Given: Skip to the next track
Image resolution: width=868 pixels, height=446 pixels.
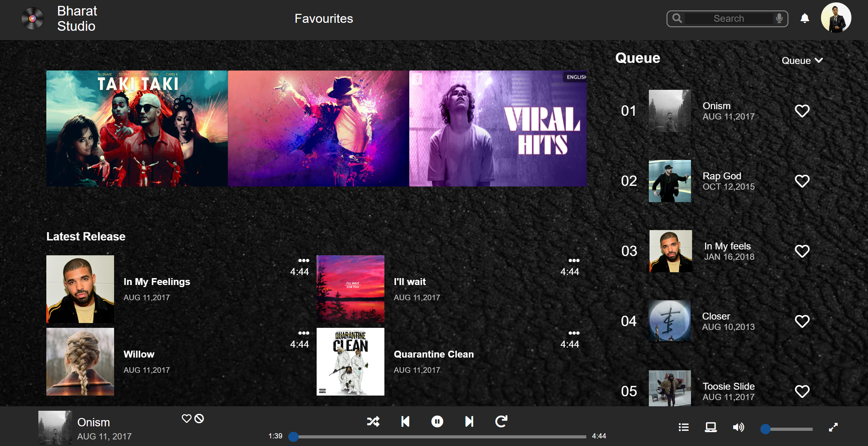Looking at the screenshot, I should point(469,421).
